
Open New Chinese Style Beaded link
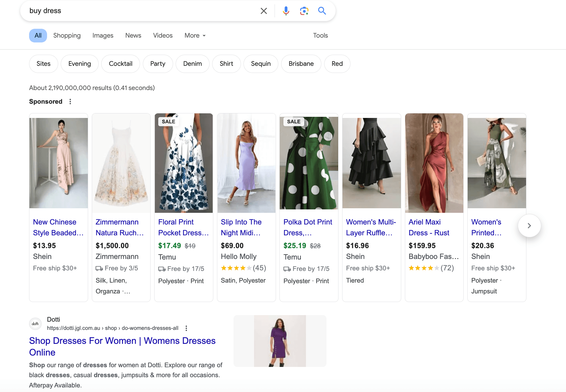(x=58, y=227)
